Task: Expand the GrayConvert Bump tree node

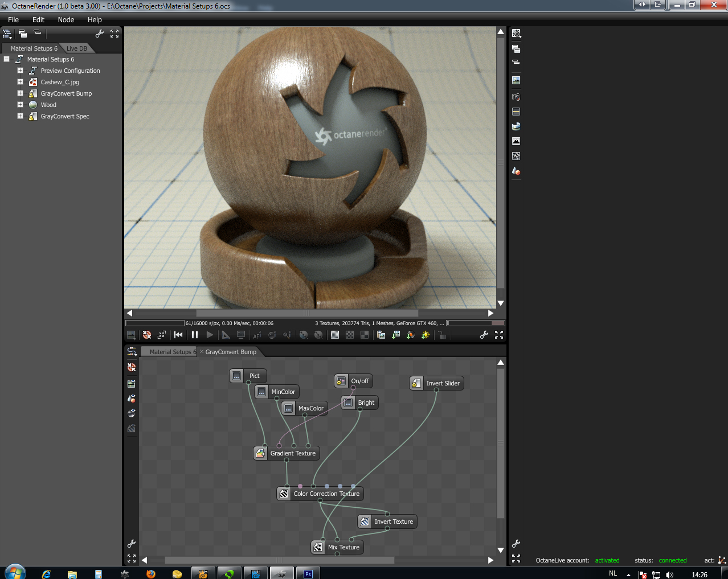Action: pyautogui.click(x=20, y=93)
